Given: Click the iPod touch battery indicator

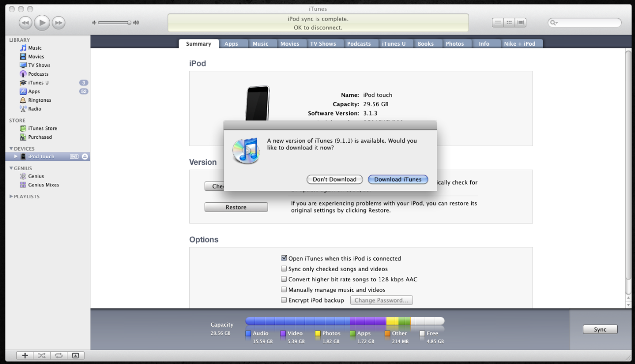Looking at the screenshot, I should tap(74, 156).
